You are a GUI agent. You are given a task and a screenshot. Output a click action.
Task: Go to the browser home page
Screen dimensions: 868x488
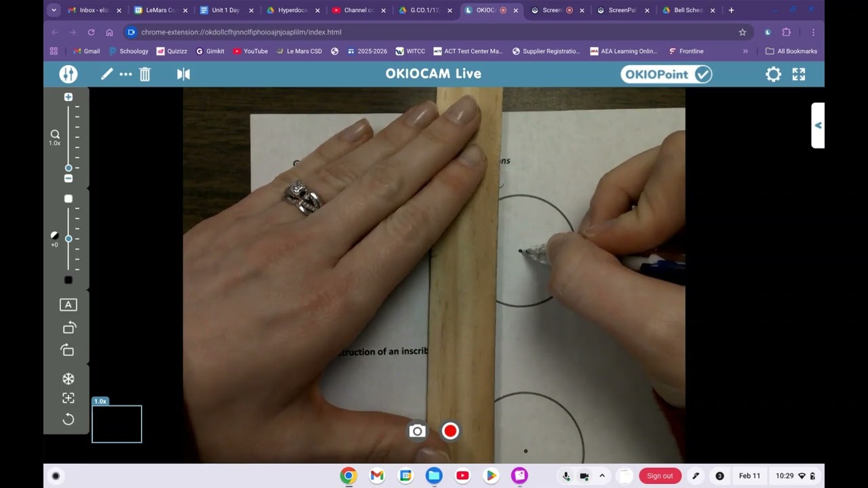109,32
